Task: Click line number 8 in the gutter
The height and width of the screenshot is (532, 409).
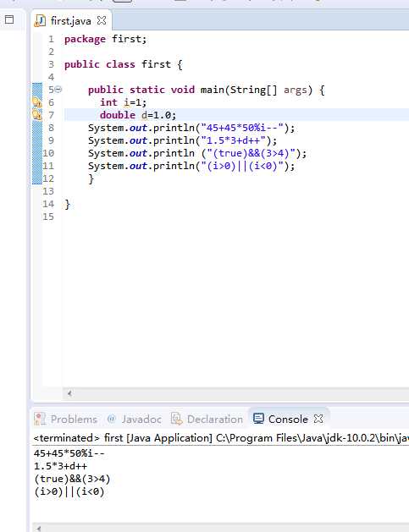Action: [51, 128]
